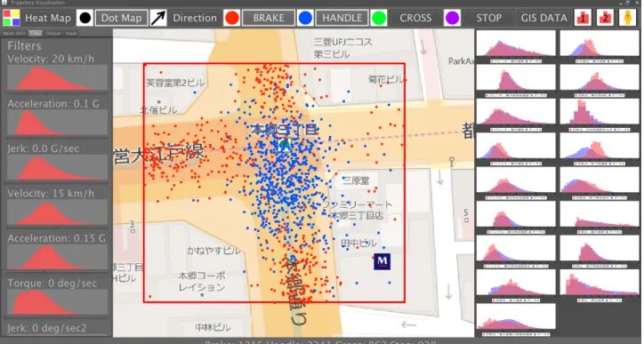The height and width of the screenshot is (344, 644).
Task: Click the 田中ビル map label
Action: (x=358, y=244)
